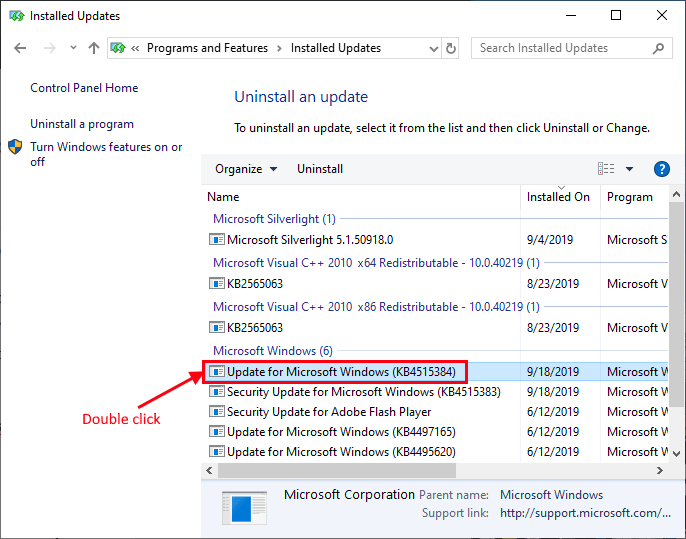Close the Installed Updates window

662,16
